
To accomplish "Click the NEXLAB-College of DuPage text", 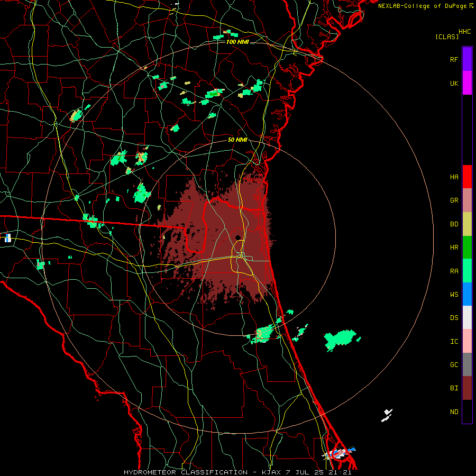I will [x=423, y=6].
